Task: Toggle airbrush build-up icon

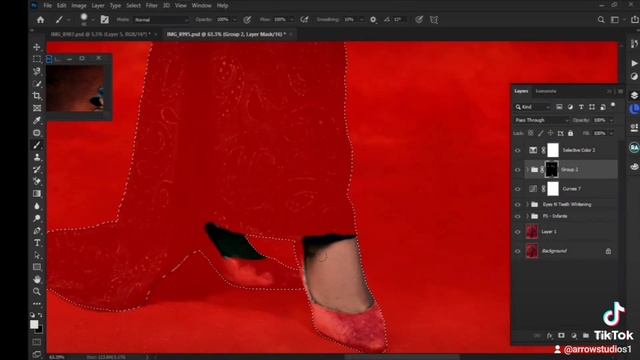Action: pyautogui.click(x=304, y=20)
